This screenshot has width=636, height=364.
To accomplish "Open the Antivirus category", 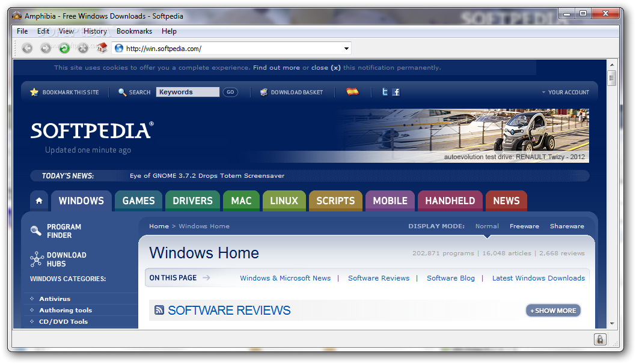I will click(x=55, y=299).
